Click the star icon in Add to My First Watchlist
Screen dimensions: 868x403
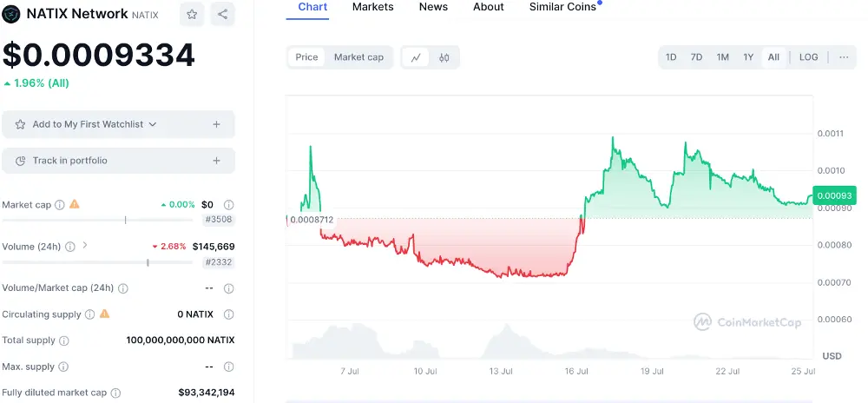pos(21,124)
